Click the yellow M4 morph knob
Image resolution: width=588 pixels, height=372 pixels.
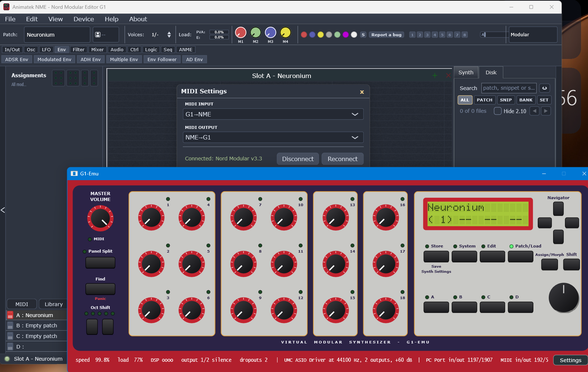[x=285, y=33]
